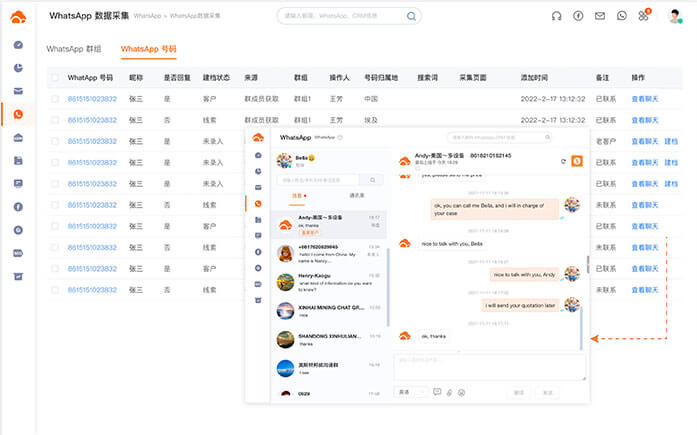Open the Andy-美国 conversation in the chat list
The width and height of the screenshot is (697, 435).
coord(328,225)
